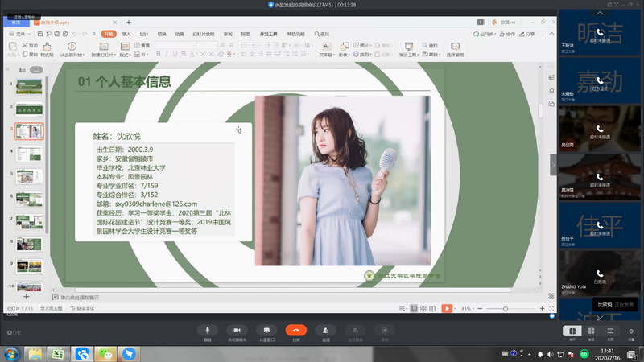This screenshot has height=362, width=644.
Task: Open the shapes 形状 gallery
Action: pyautogui.click(x=344, y=49)
